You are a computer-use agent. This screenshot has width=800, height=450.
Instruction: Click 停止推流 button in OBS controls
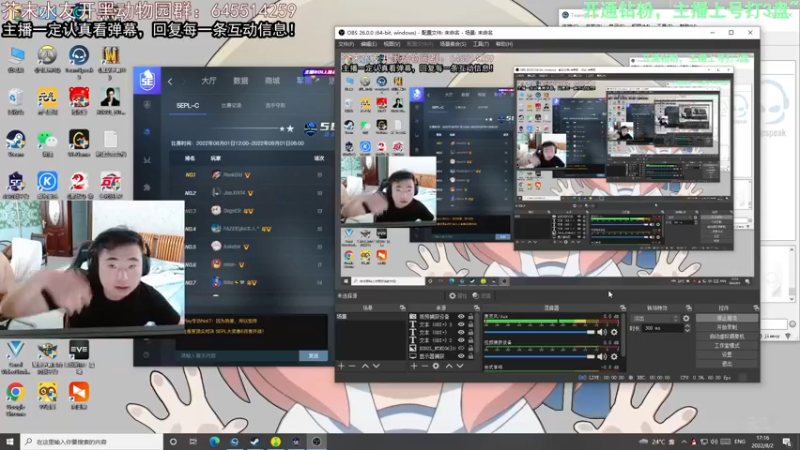click(x=727, y=318)
